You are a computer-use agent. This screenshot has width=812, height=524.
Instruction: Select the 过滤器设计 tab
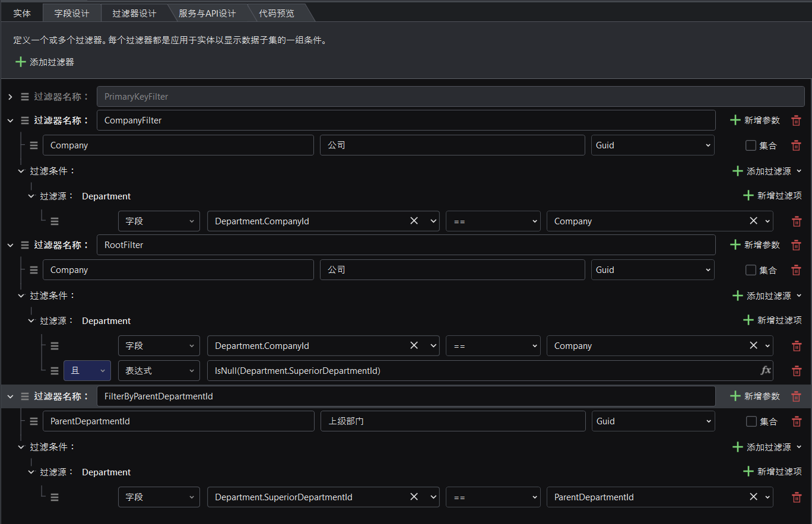134,13
